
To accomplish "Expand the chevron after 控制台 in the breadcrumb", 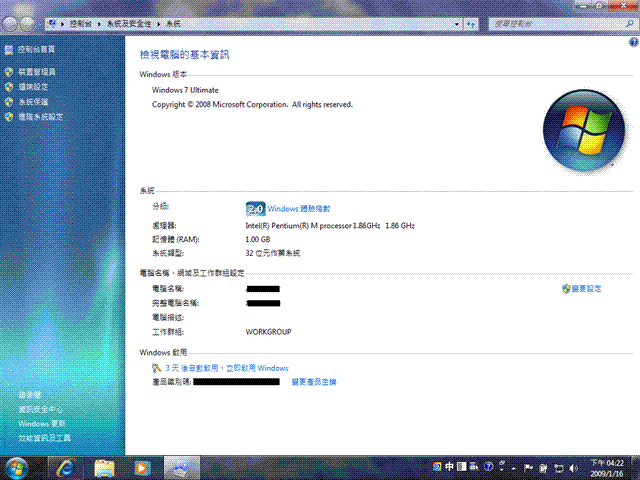I will point(99,24).
